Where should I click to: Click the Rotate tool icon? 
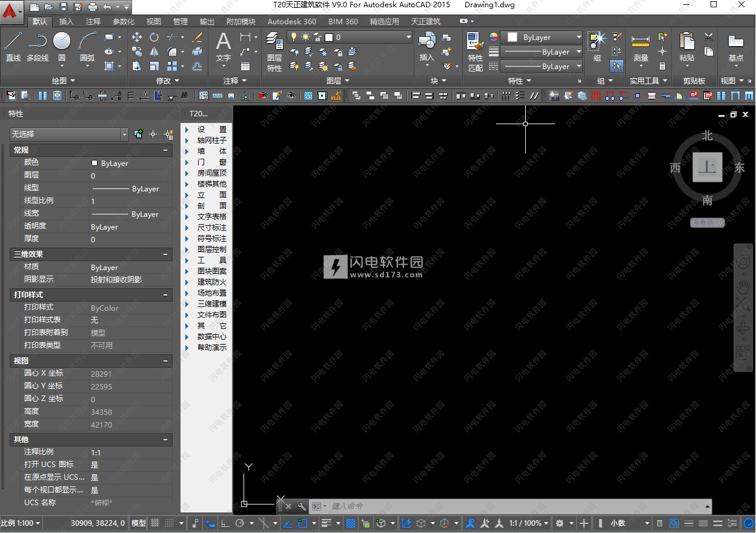tap(154, 37)
